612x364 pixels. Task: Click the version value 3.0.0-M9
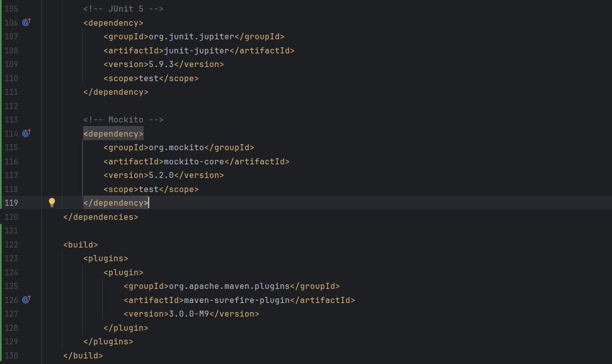[189, 314]
